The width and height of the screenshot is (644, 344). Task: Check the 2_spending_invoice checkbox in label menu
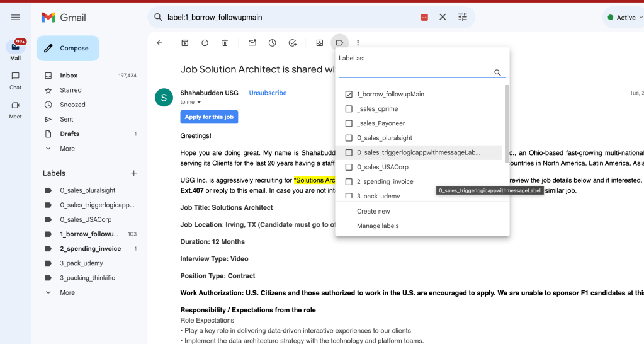(x=349, y=181)
